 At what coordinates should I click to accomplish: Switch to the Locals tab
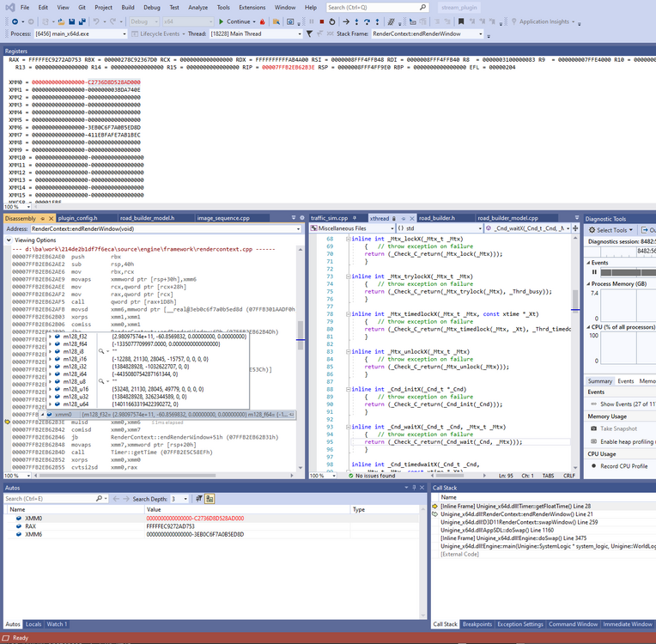33,624
